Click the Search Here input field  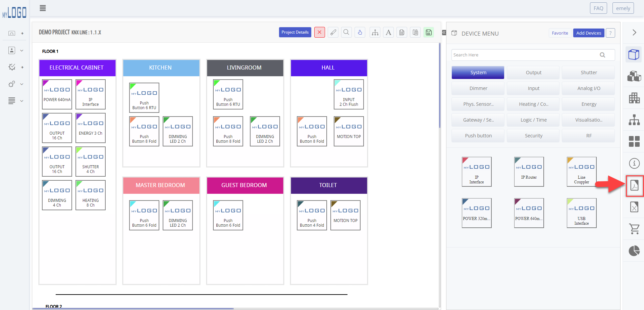coord(523,54)
